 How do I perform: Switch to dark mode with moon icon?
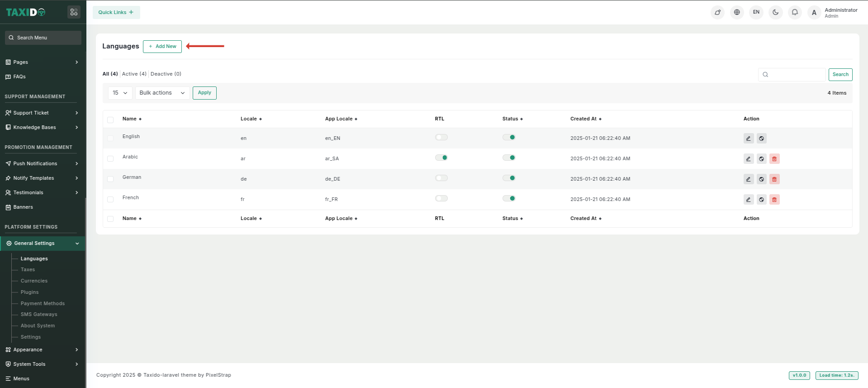(x=775, y=12)
